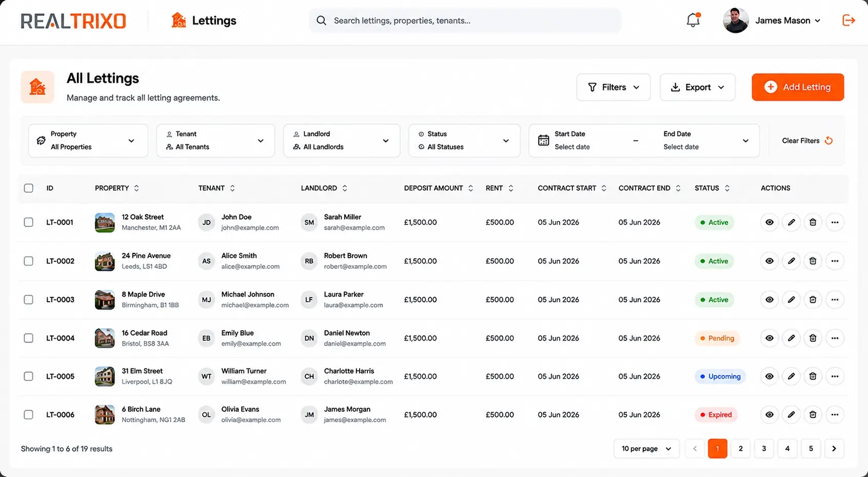
Task: Focus the search lettings input field
Action: point(465,21)
